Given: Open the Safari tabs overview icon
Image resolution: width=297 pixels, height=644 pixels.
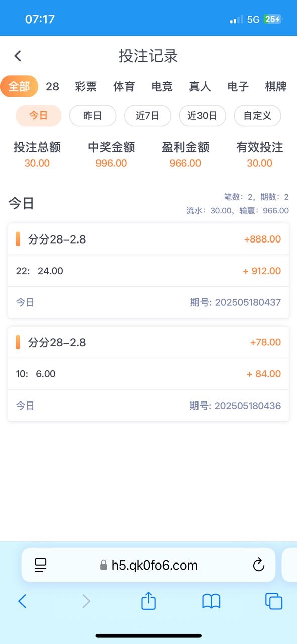Looking at the screenshot, I should pyautogui.click(x=274, y=601).
